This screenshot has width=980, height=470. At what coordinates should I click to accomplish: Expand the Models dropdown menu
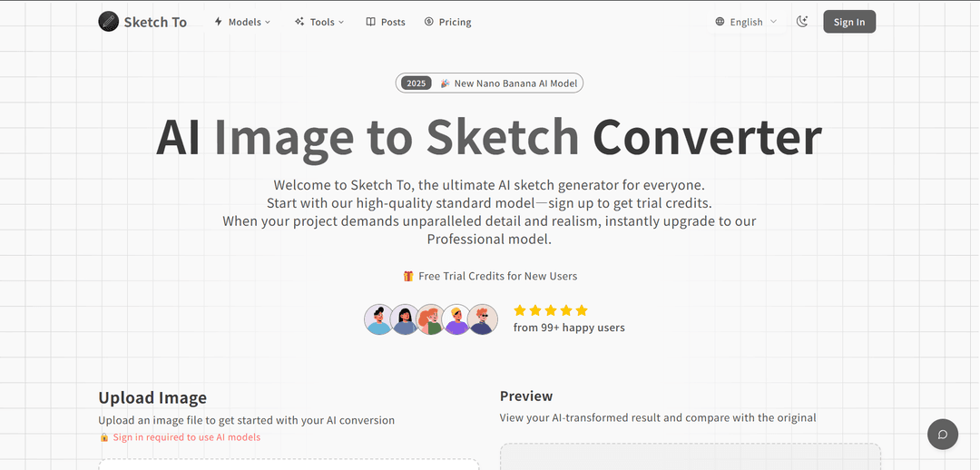pos(242,22)
